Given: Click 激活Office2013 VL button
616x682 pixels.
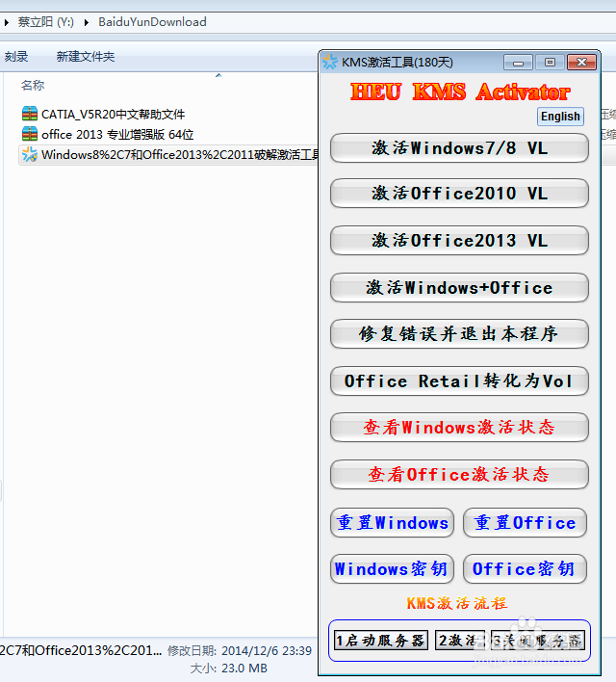Looking at the screenshot, I should (x=459, y=241).
